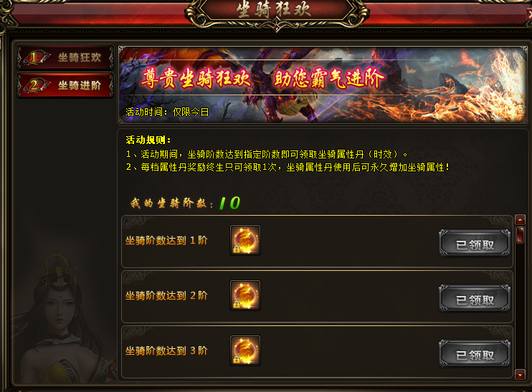532x392 pixels.
Task: Click the number 1 badge on 坐骑狂欢 tab
Action: click(x=34, y=57)
